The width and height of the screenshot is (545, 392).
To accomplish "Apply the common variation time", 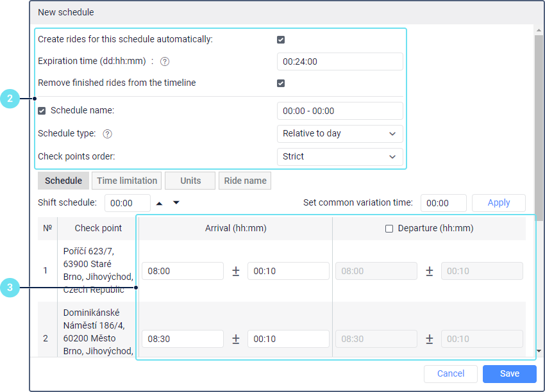I will [499, 203].
